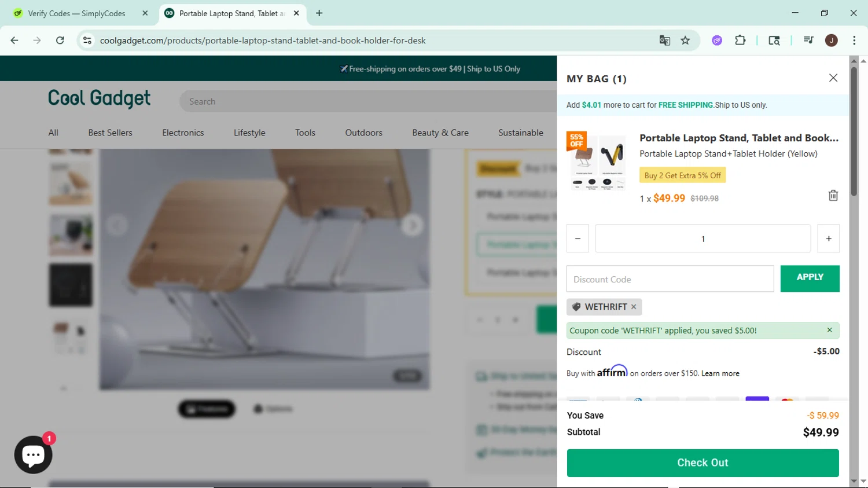This screenshot has height=488, width=868.
Task: Click the Buy 2 Get Extra 5% Off badge
Action: tap(682, 175)
